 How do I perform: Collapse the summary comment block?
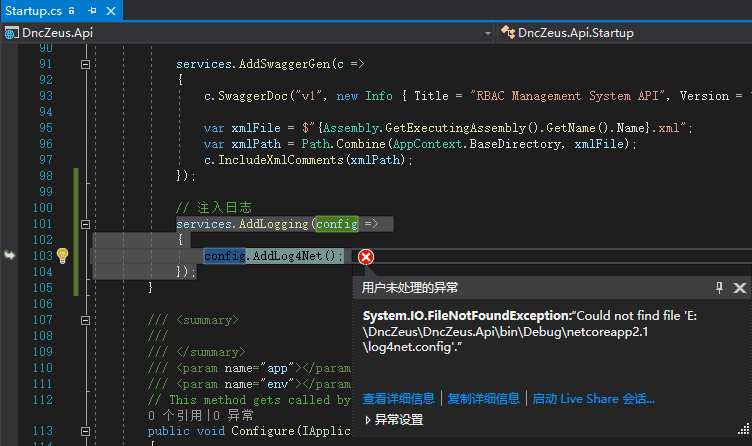85,320
